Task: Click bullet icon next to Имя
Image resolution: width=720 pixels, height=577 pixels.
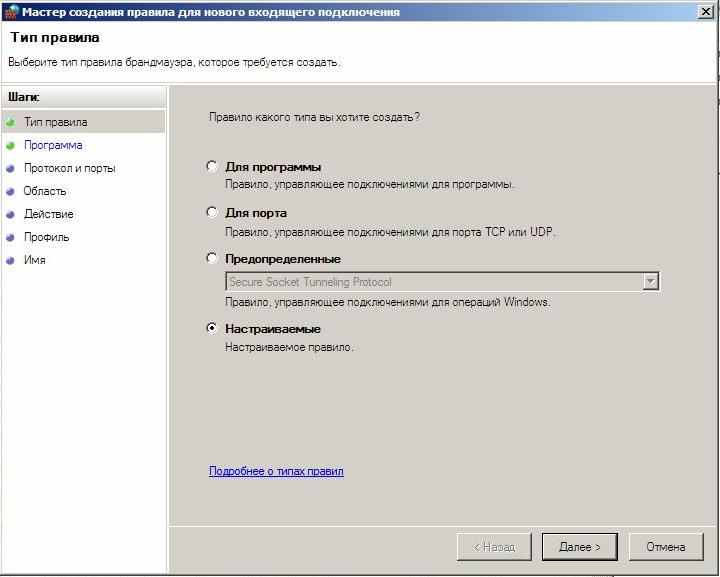Action: [11, 260]
